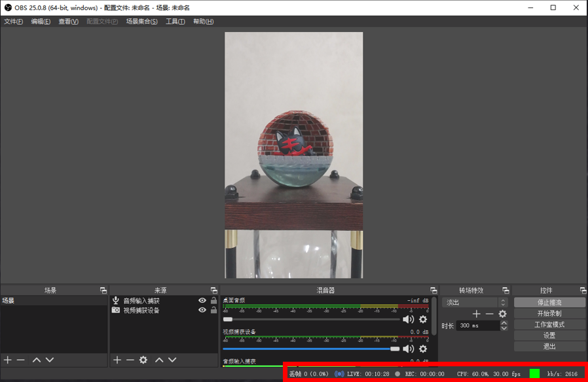Open the 查看(V) menu
Screen dimensions: 588x382
pos(68,22)
